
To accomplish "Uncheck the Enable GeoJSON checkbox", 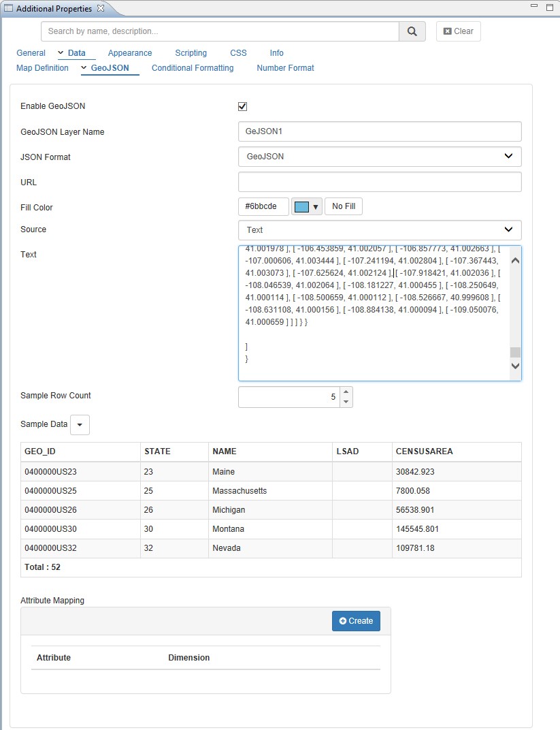I will 242,106.
